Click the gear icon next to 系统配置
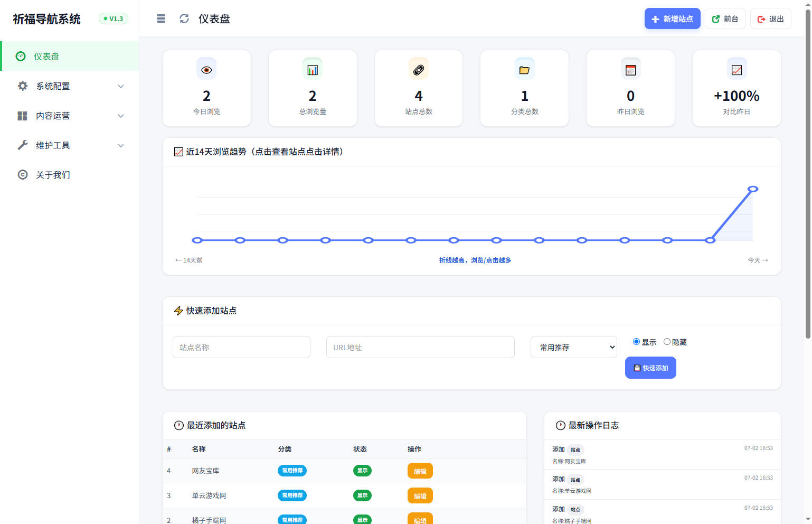The image size is (812, 524). click(x=23, y=86)
